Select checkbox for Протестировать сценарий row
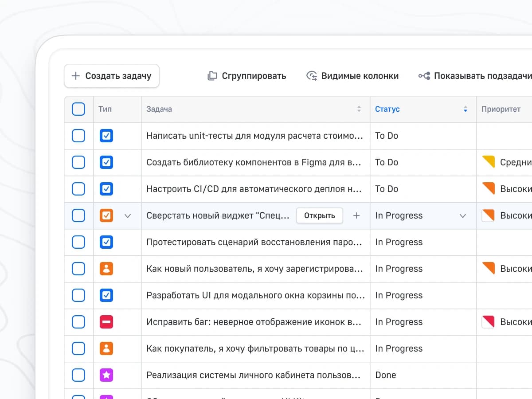 (78, 242)
